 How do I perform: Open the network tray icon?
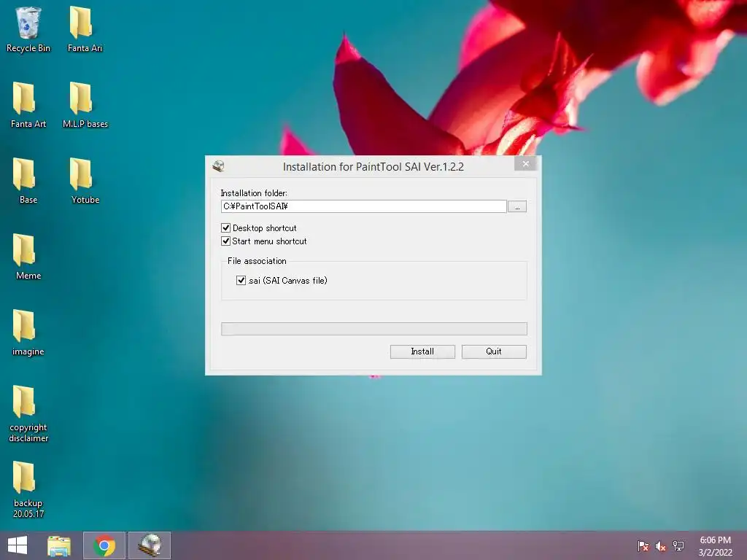[678, 546]
